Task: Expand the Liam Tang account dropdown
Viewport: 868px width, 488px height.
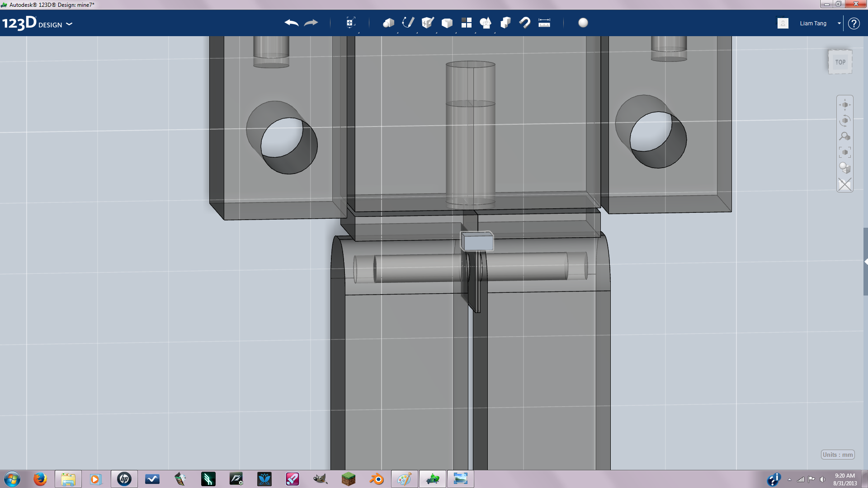Action: 839,23
